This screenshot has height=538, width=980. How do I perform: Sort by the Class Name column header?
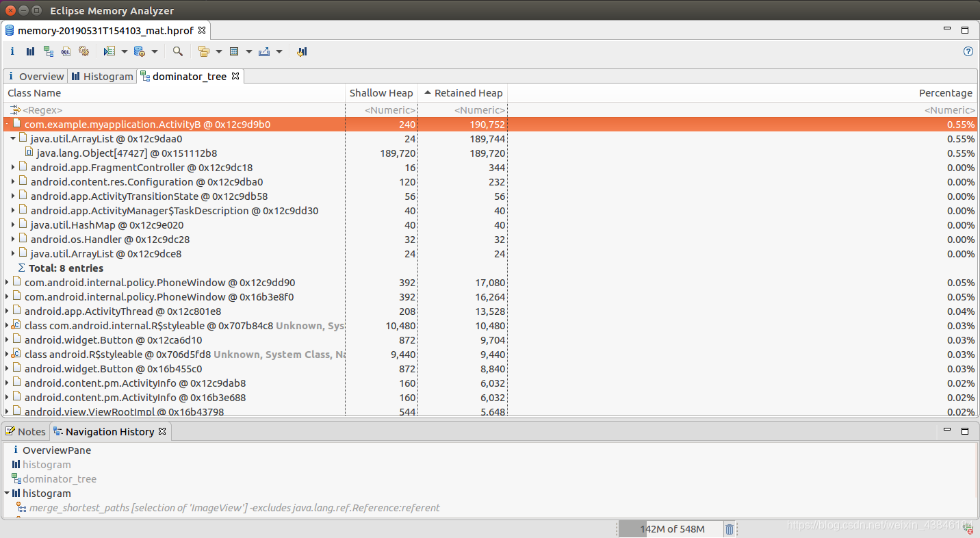[x=174, y=93]
